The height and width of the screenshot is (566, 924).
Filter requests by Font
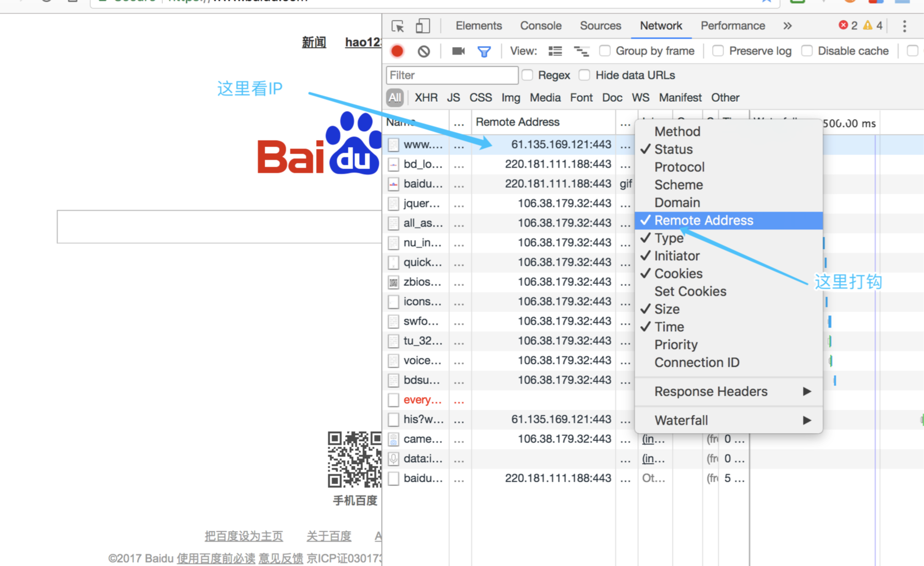point(581,98)
